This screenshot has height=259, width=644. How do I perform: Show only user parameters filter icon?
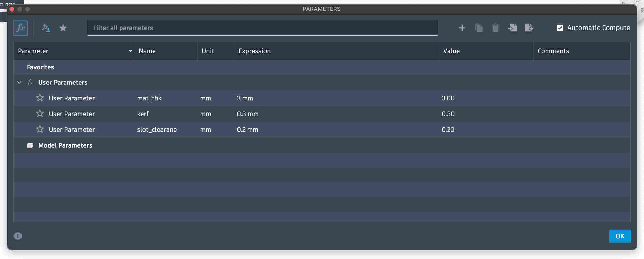(46, 28)
